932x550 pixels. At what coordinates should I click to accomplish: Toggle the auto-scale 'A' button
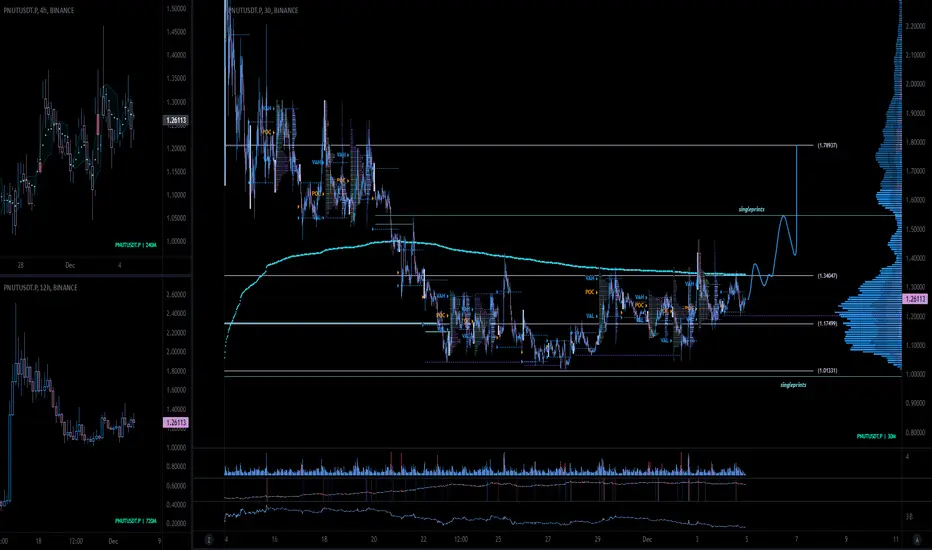pos(917,540)
